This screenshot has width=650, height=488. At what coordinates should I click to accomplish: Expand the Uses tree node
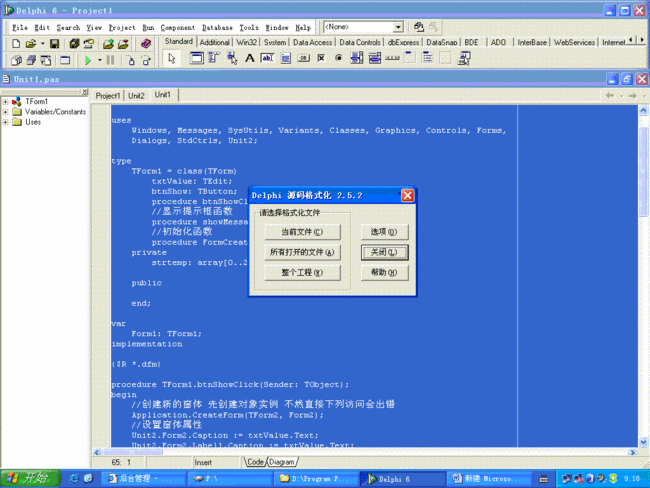(x=5, y=122)
